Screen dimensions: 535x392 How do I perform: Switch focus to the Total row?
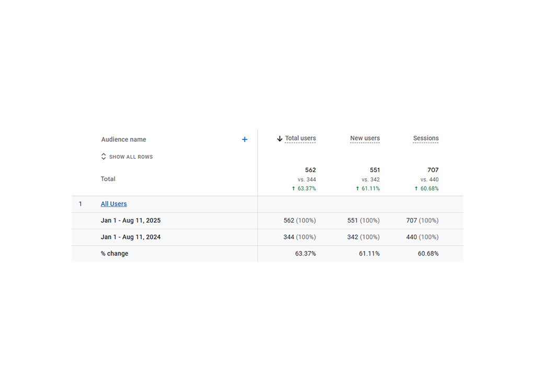[108, 178]
